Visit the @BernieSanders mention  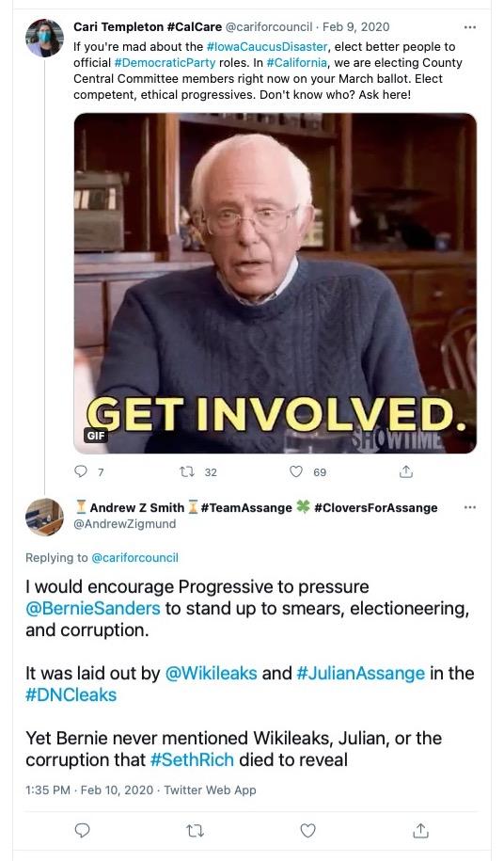tap(93, 609)
